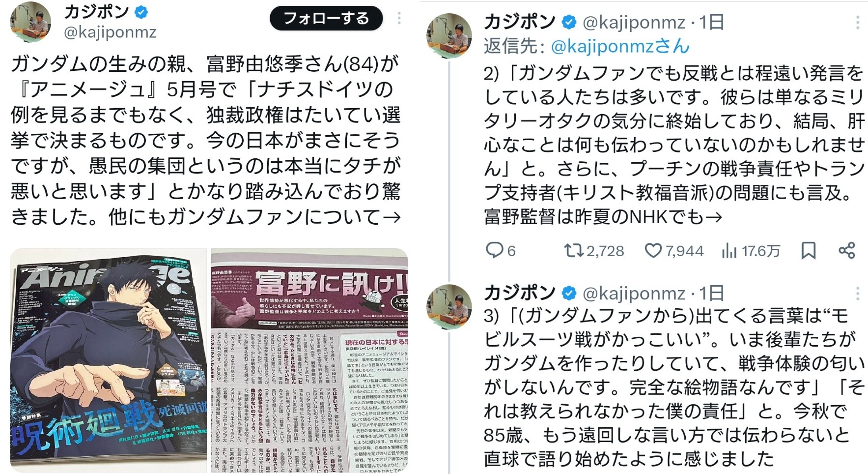Image resolution: width=868 pixels, height=474 pixels.
Task: Open more options on the tweet numbered 3)
Action: coord(857,294)
